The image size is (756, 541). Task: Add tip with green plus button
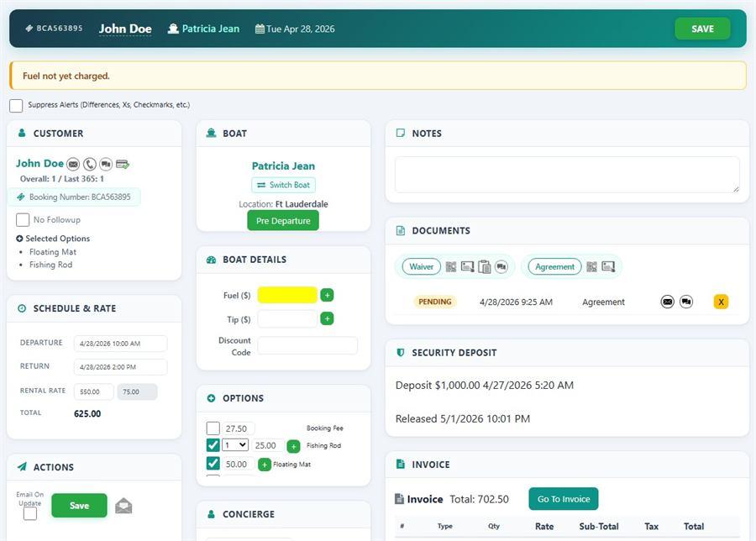(x=327, y=318)
